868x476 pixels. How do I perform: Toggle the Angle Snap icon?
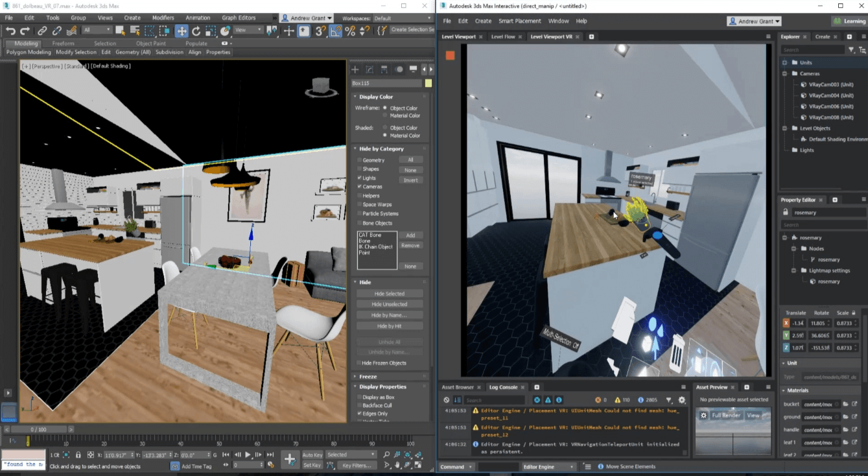pyautogui.click(x=336, y=30)
